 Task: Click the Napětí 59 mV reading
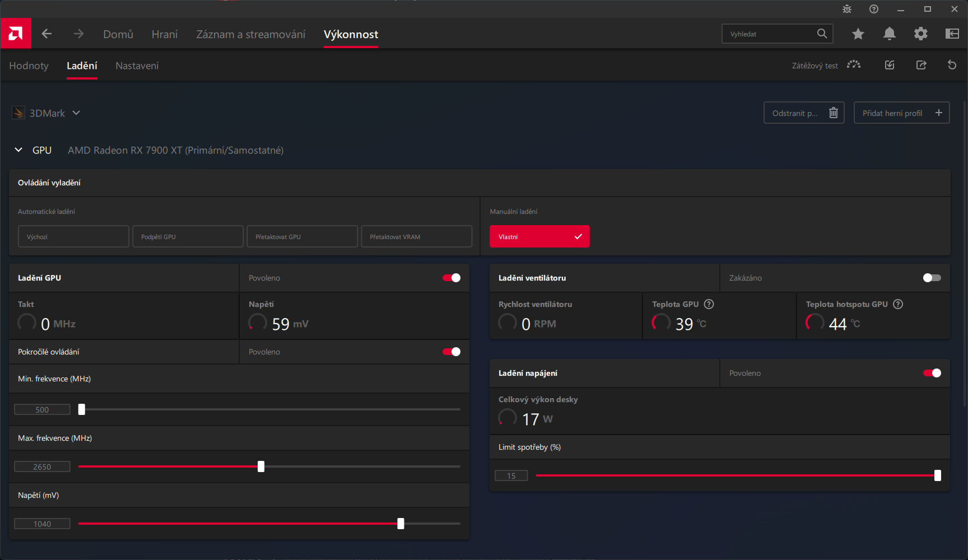tap(278, 323)
